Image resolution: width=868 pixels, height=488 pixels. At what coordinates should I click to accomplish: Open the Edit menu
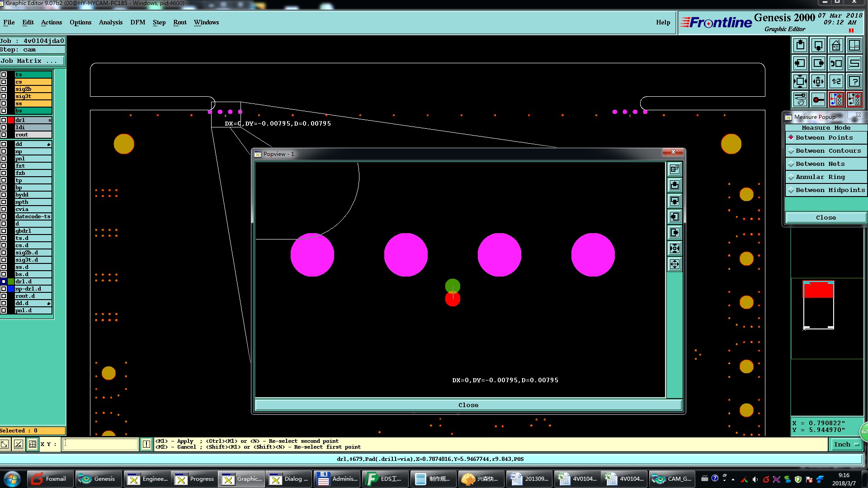(28, 22)
